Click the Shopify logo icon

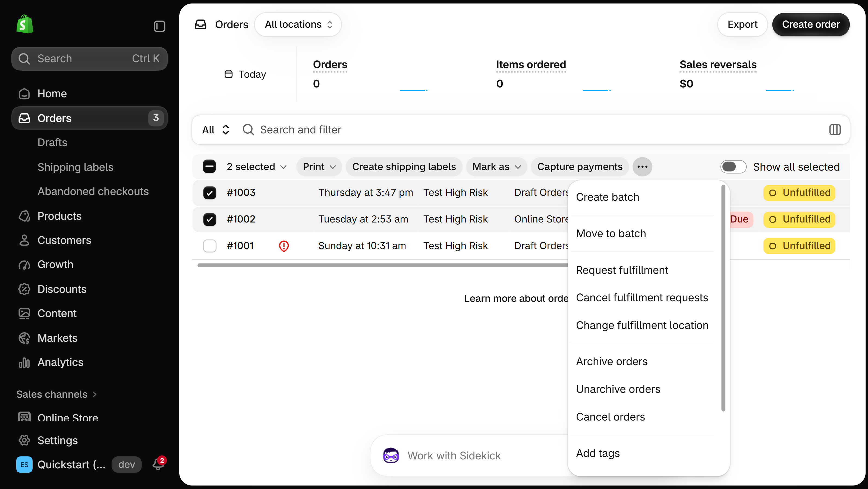click(x=25, y=24)
